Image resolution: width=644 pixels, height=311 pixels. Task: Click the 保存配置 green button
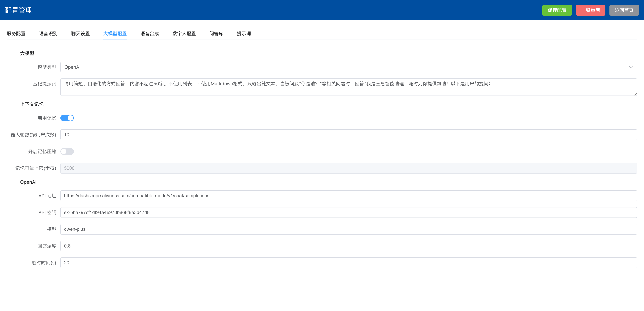(x=557, y=10)
